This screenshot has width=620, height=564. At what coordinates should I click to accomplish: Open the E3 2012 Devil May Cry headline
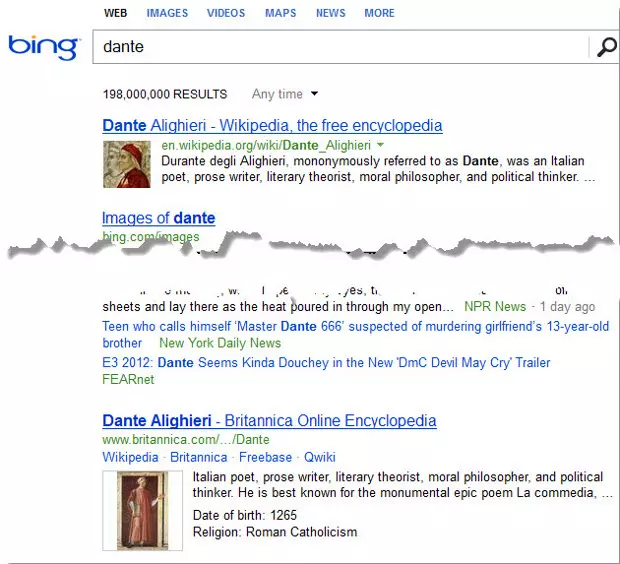point(326,363)
